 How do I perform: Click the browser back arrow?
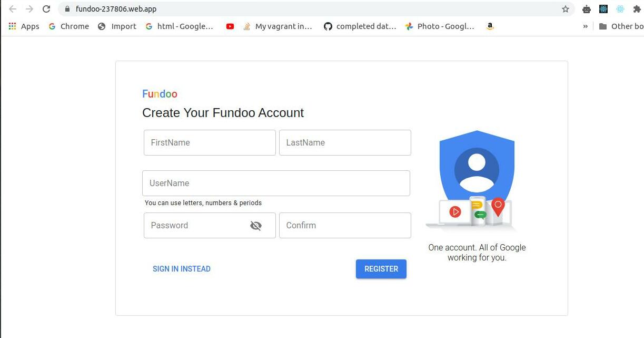[x=13, y=9]
